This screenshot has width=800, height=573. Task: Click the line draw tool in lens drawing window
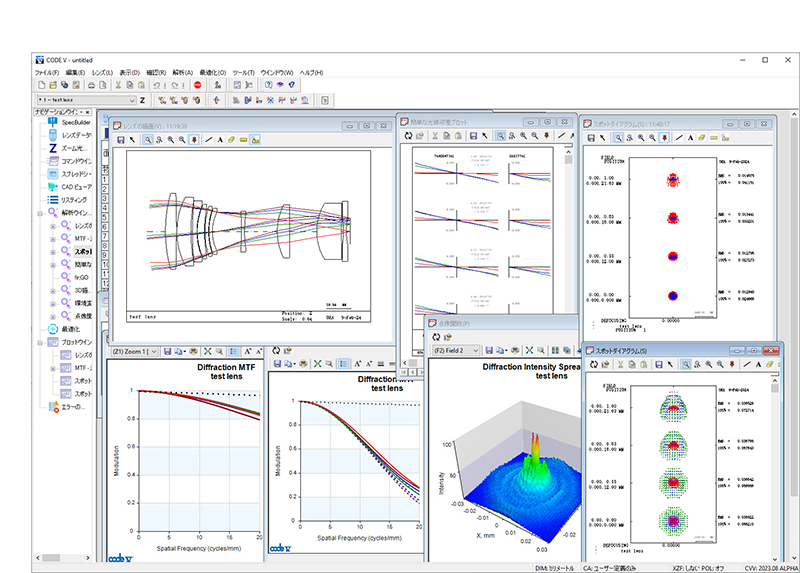coord(209,140)
